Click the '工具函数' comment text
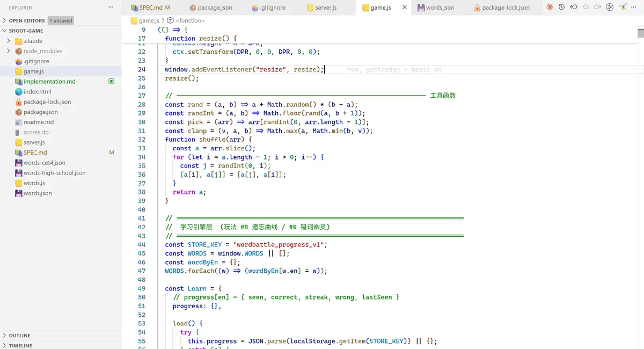644x349 pixels. coord(443,96)
